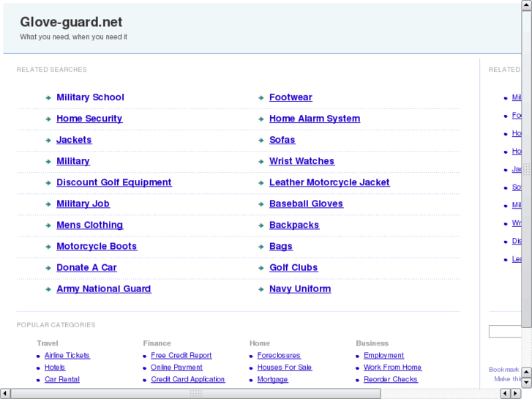Click the arrow icon beside Military School
The width and height of the screenshot is (532, 399).
[x=48, y=98]
